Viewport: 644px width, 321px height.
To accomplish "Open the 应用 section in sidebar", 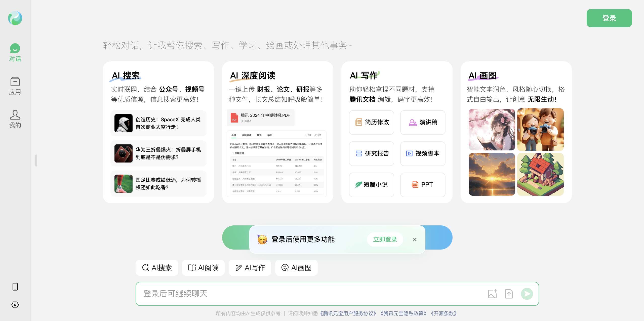I will 15,86.
